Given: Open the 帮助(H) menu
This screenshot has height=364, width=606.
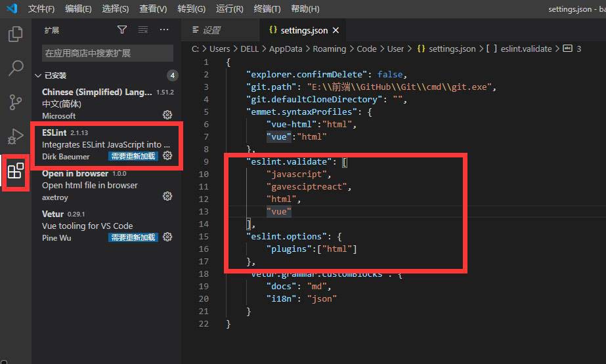Looking at the screenshot, I should tap(305, 9).
